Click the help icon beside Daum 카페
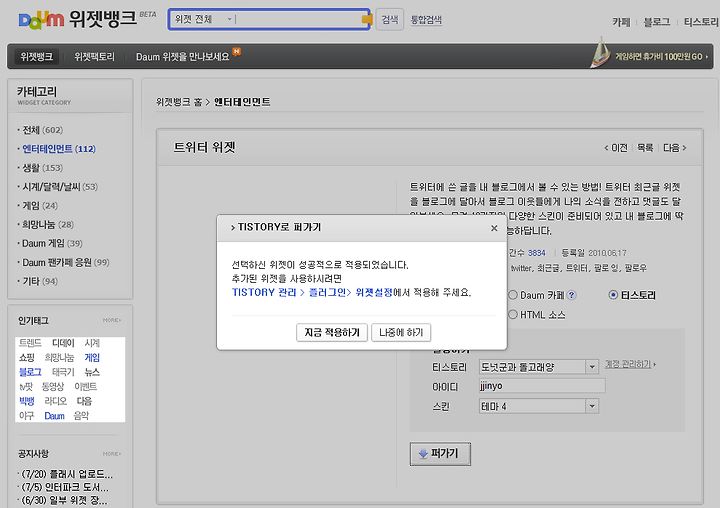Screen dimensions: 720x508 pos(572,295)
